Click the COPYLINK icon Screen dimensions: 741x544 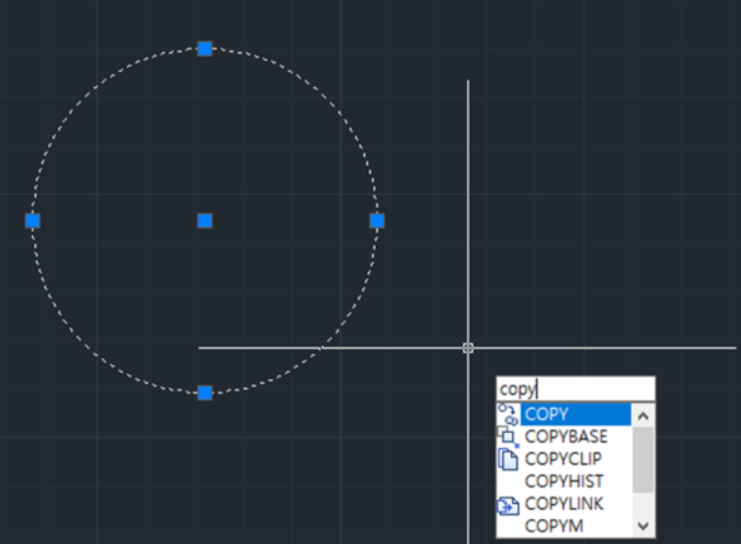(508, 506)
